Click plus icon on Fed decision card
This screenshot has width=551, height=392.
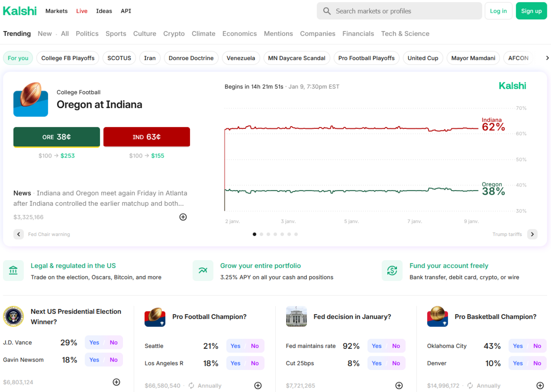(399, 385)
